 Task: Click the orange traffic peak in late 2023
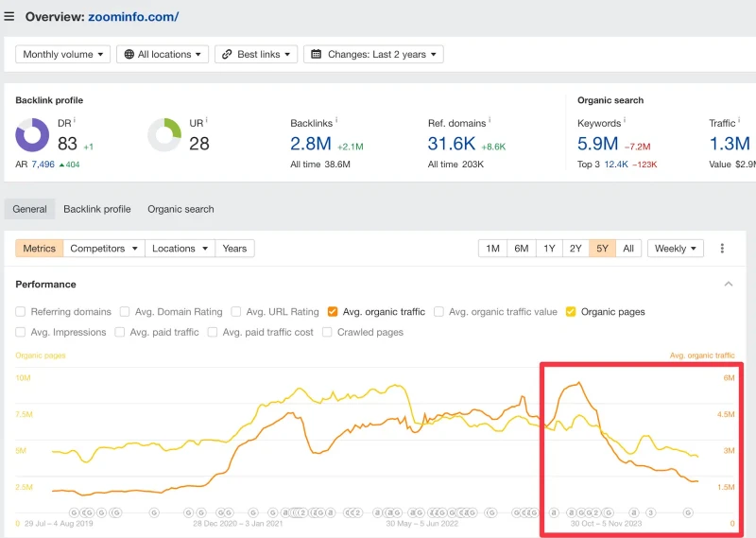click(579, 383)
